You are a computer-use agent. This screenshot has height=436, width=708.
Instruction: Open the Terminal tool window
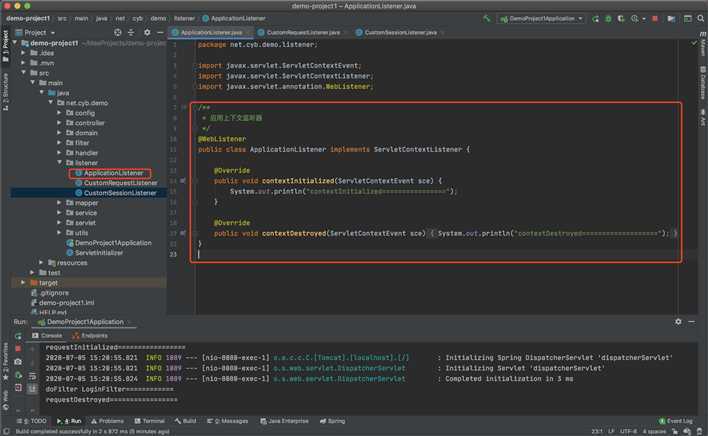tap(149, 421)
